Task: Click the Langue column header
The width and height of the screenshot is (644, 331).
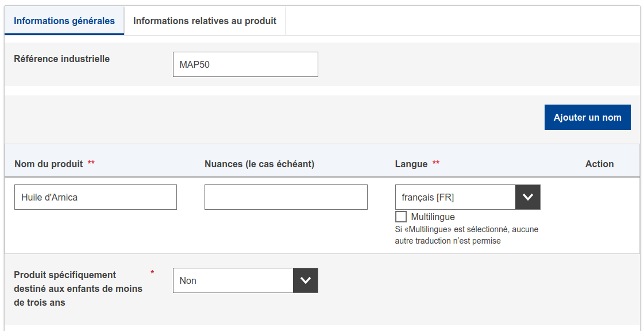Action: (x=411, y=164)
